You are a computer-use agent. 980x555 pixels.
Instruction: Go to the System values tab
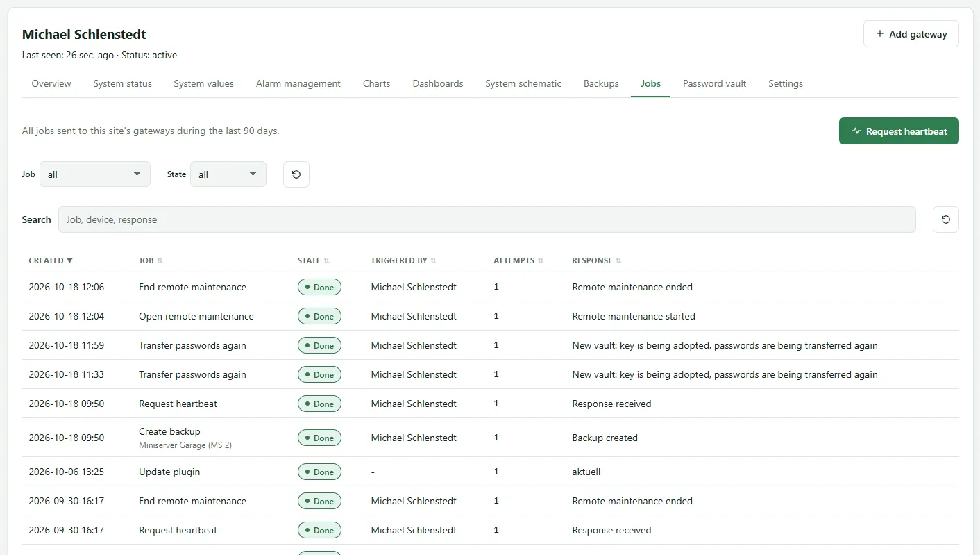[x=203, y=83]
